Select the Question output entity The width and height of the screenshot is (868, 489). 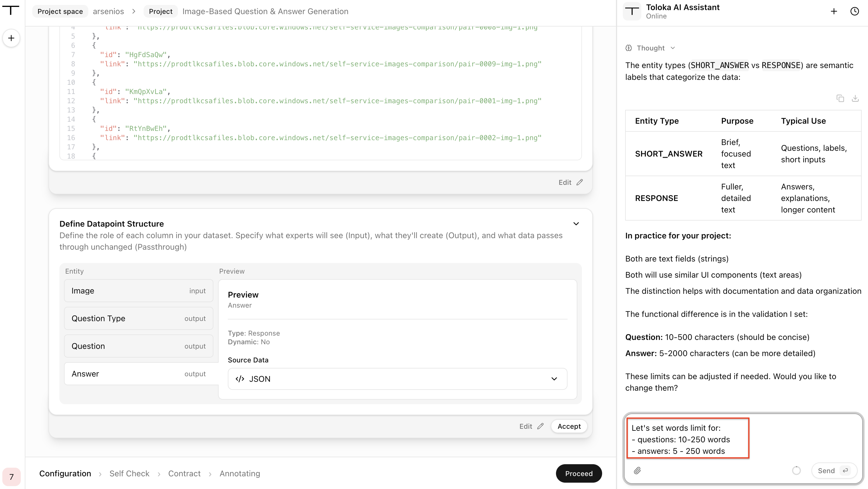(138, 346)
